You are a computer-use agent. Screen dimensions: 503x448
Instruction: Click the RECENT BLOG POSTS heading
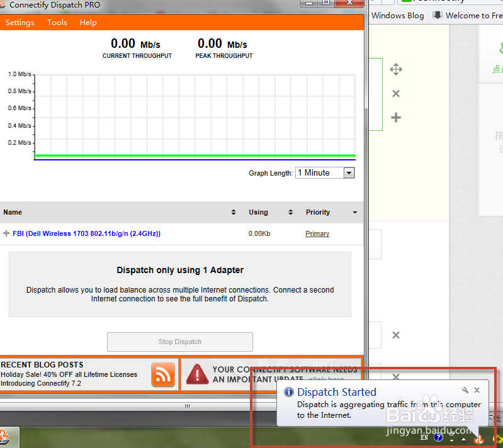42,365
